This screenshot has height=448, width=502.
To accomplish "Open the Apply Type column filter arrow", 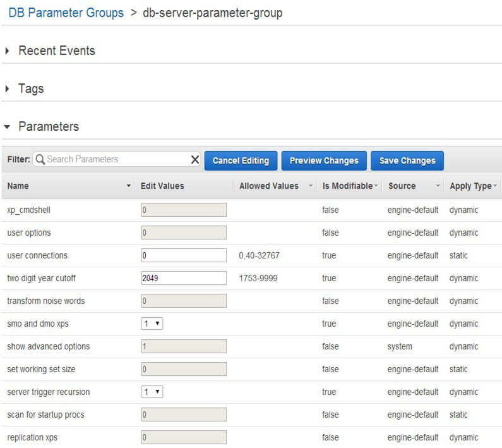I will point(495,186).
